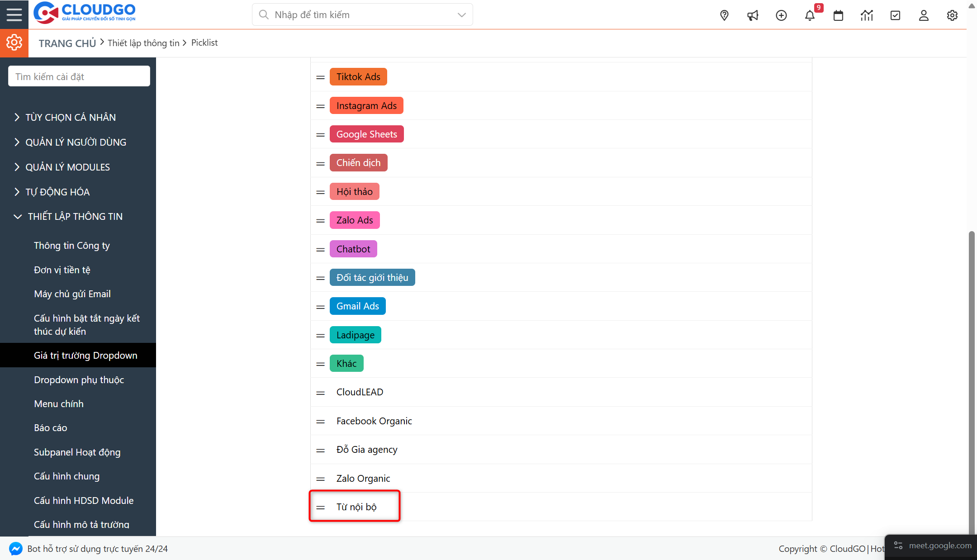
Task: Click the Messenger support bot icon
Action: pyautogui.click(x=16, y=549)
